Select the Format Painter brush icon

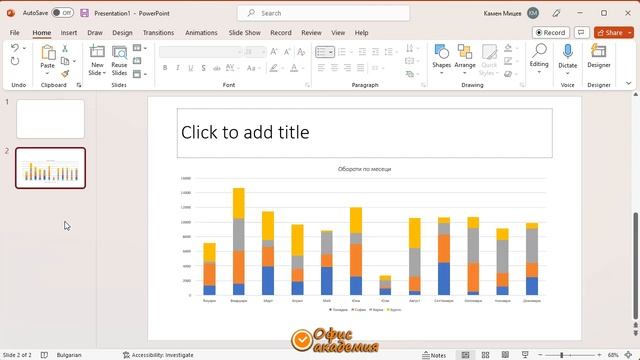65,74
